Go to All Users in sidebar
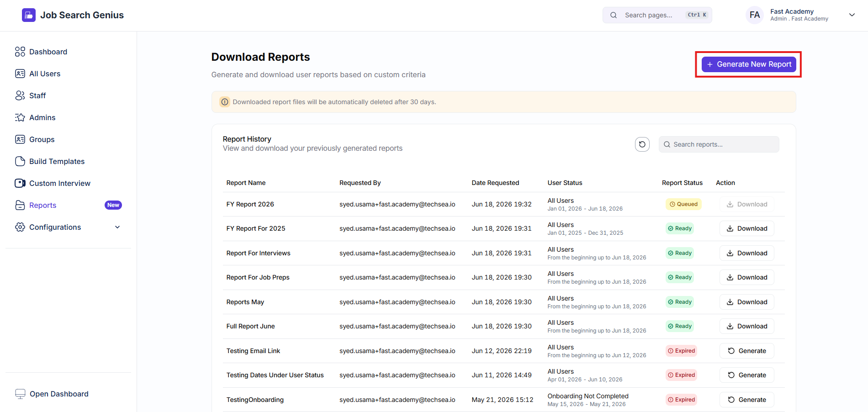The height and width of the screenshot is (412, 868). coord(69,74)
